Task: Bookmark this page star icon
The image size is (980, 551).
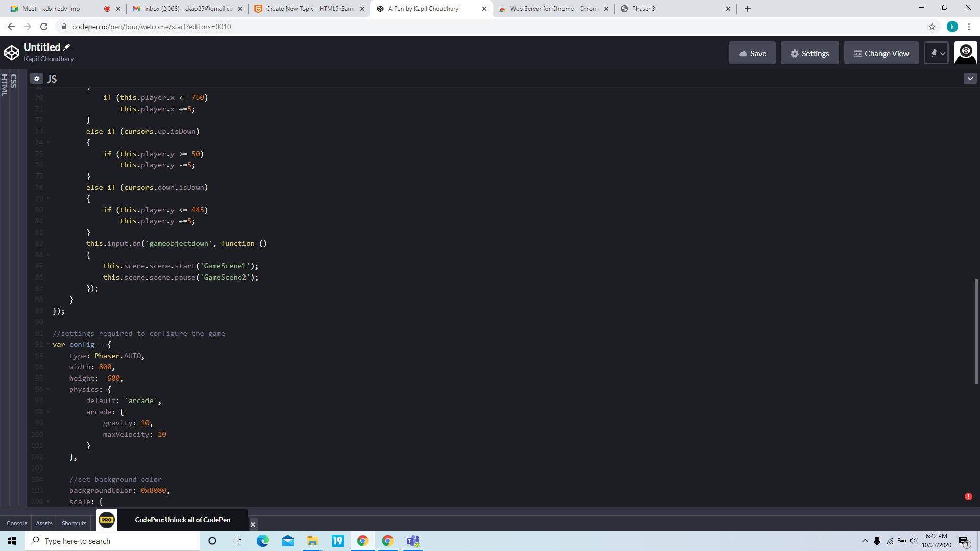Action: coord(932,27)
